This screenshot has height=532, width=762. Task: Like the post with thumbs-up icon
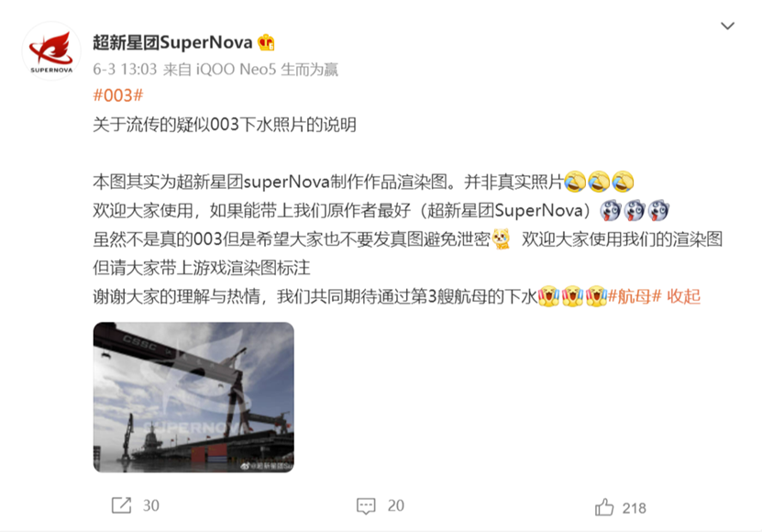pos(604,507)
